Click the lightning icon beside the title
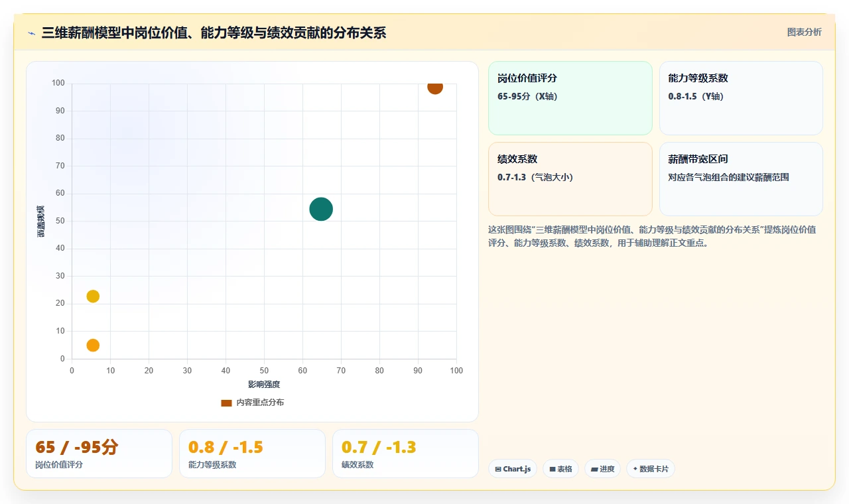Screen dimensions: 849x504 click(31, 32)
